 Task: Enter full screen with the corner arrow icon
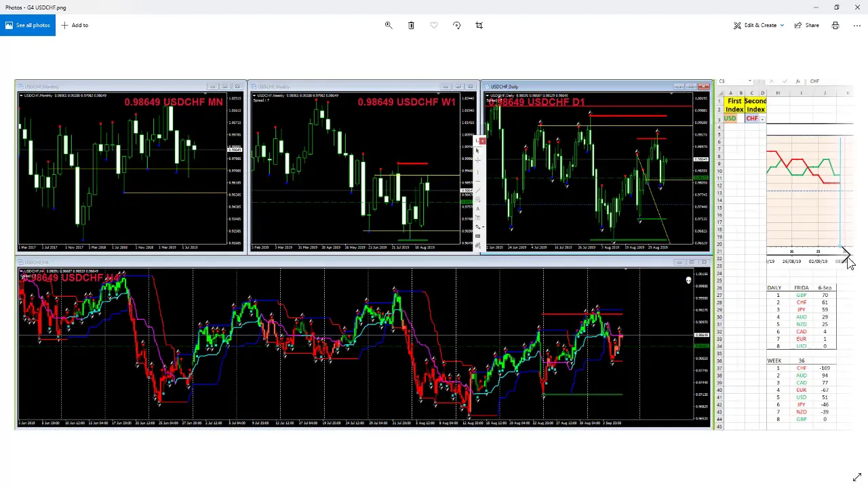click(857, 477)
